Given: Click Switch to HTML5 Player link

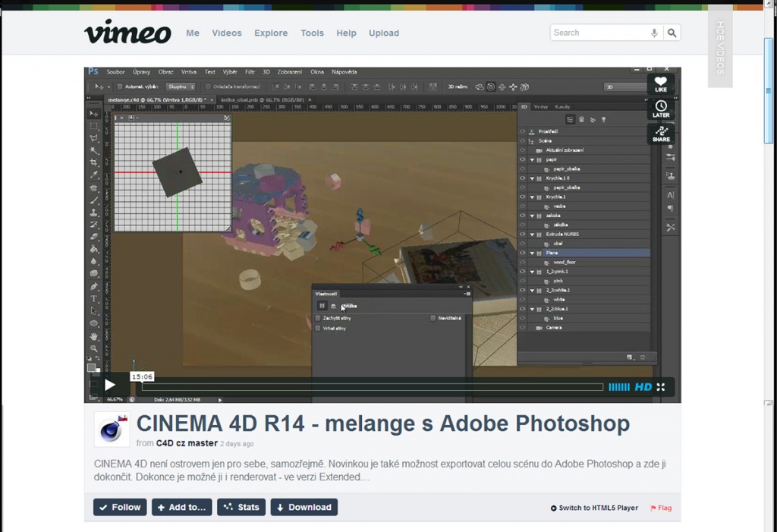Looking at the screenshot, I should coord(594,508).
